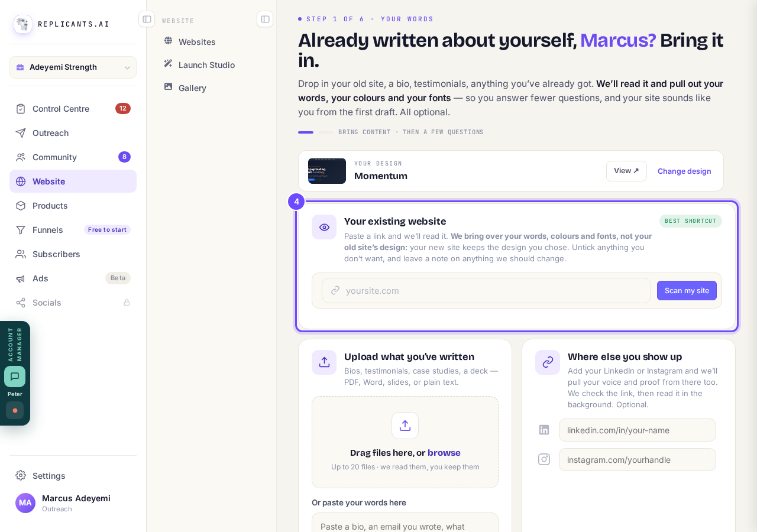The height and width of the screenshot is (532, 757).
Task: Click the browse link in the drop zone
Action: pyautogui.click(x=444, y=453)
